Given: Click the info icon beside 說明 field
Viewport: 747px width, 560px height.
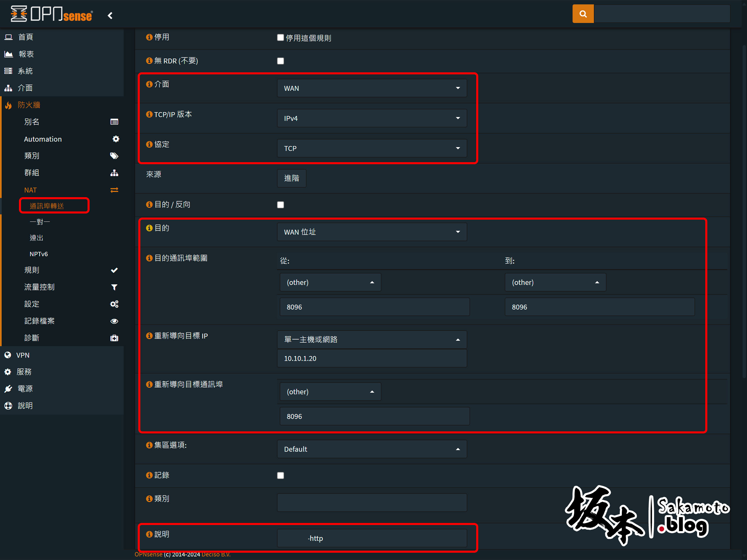Looking at the screenshot, I should pyautogui.click(x=149, y=534).
